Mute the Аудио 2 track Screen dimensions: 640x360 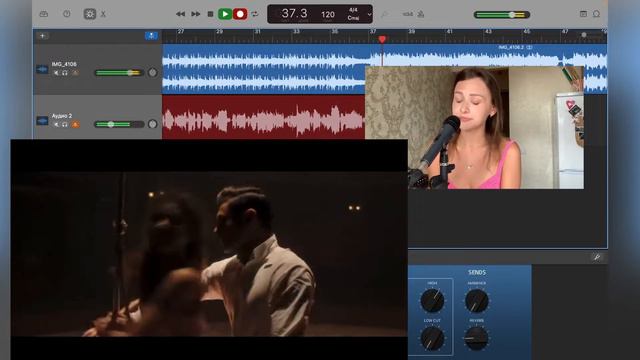coord(56,124)
